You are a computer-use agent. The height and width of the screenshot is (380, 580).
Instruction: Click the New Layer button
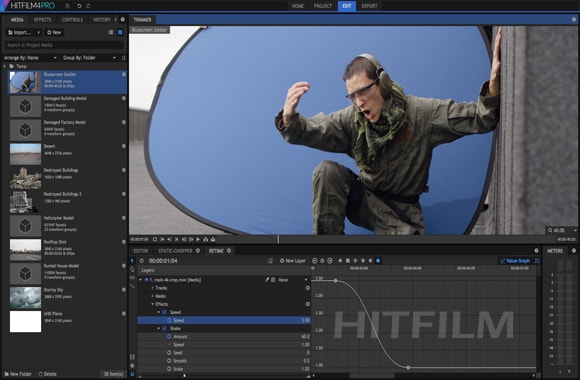tap(293, 261)
